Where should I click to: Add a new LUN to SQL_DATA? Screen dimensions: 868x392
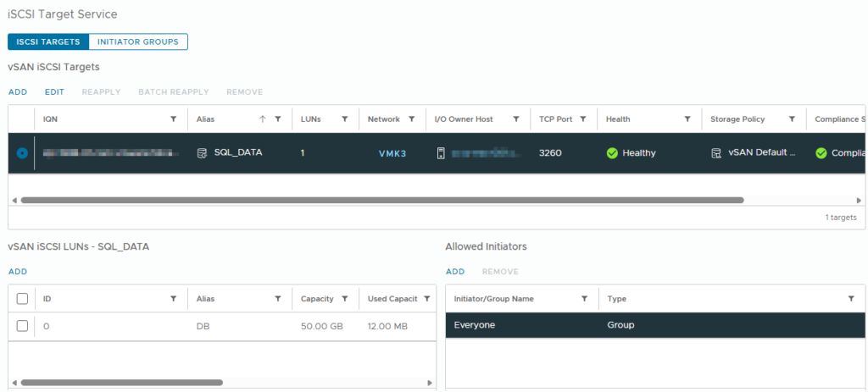(x=18, y=272)
